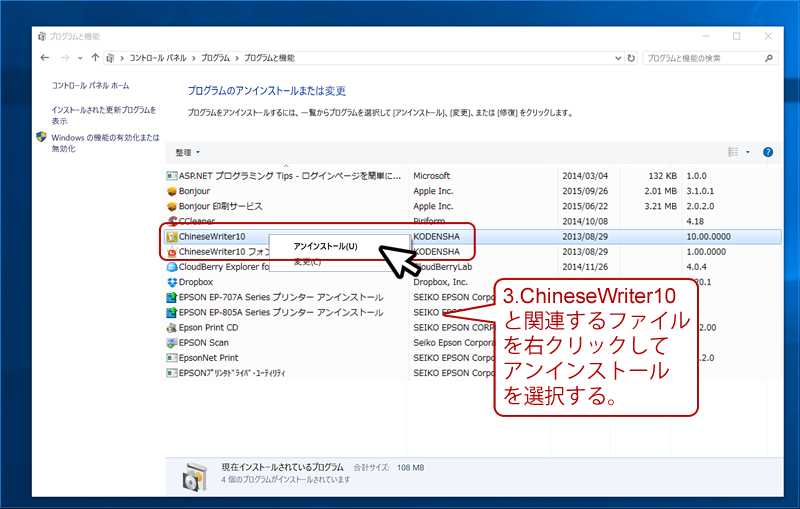Click the Bonjour 印刷サービス icon
The height and width of the screenshot is (509, 800).
point(172,207)
